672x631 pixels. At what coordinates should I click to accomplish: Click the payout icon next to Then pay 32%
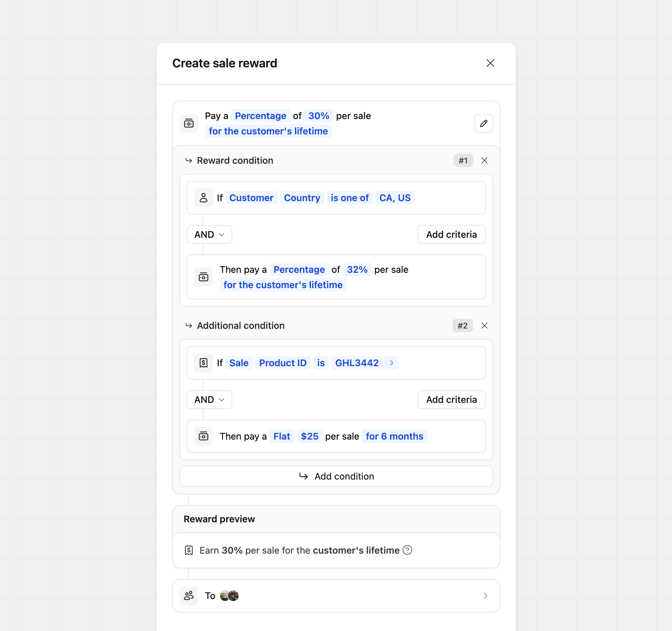[x=204, y=277]
